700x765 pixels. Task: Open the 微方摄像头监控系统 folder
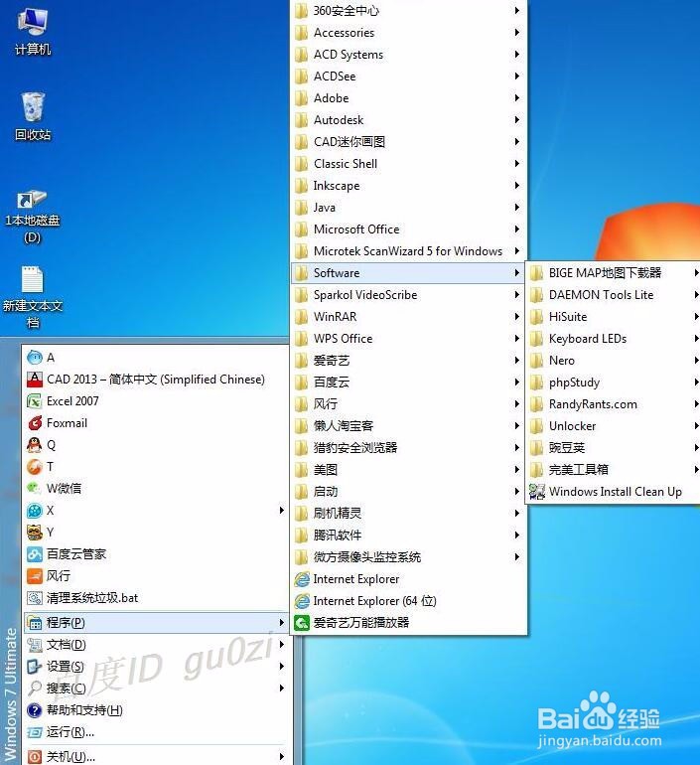[408, 557]
